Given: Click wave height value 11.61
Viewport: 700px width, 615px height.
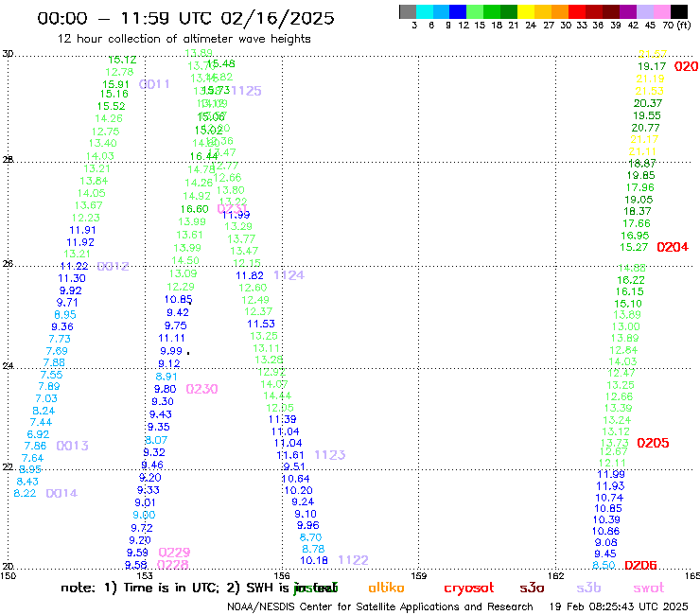Looking at the screenshot, I should click(x=290, y=455).
